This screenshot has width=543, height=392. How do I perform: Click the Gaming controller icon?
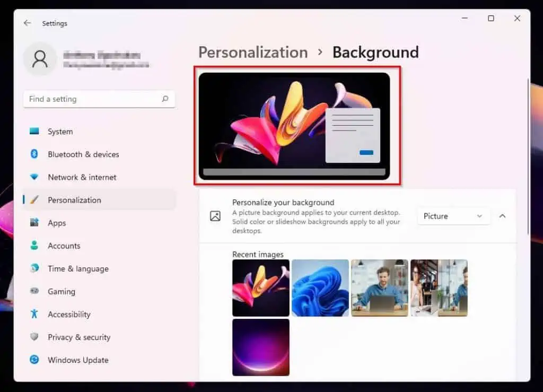tap(34, 291)
